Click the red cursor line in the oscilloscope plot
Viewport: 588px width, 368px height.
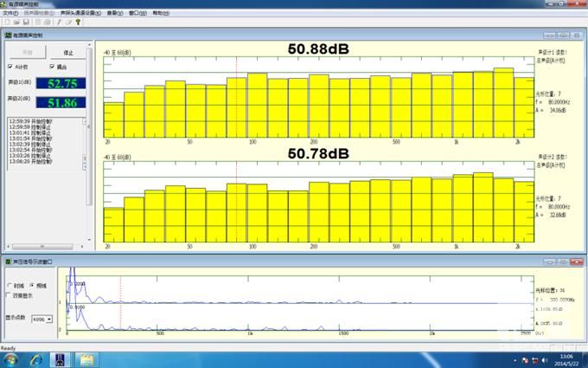[x=120, y=303]
